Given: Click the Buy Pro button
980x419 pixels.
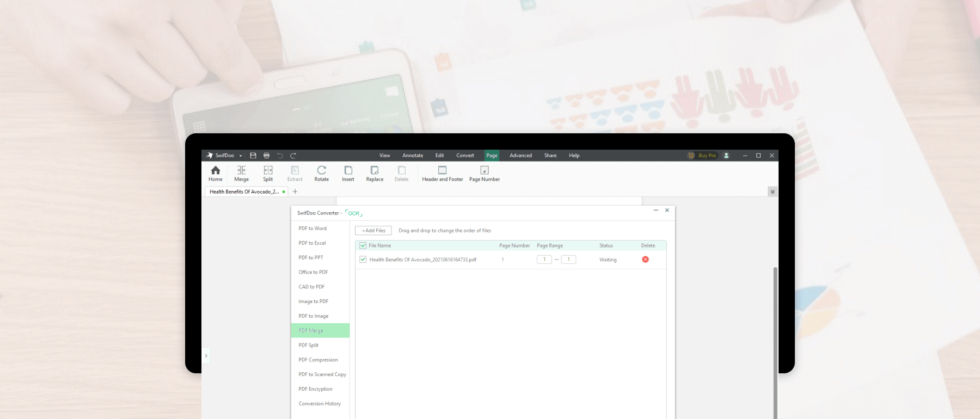Looking at the screenshot, I should (x=703, y=156).
